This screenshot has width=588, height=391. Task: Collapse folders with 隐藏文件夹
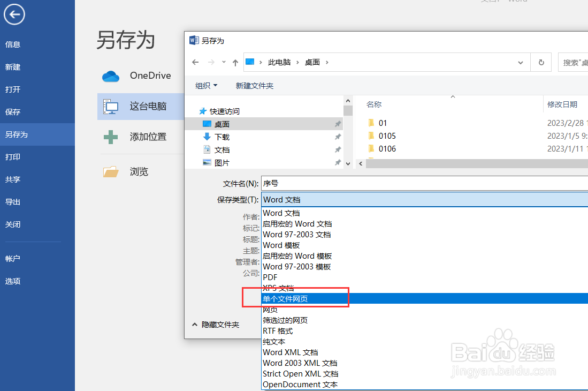(216, 325)
